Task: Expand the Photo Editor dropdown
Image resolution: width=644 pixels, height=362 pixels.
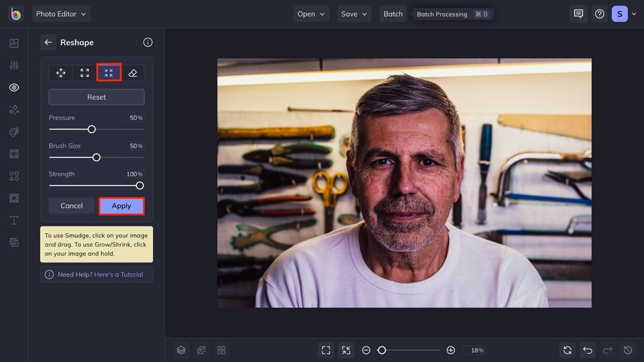Action: (x=61, y=14)
